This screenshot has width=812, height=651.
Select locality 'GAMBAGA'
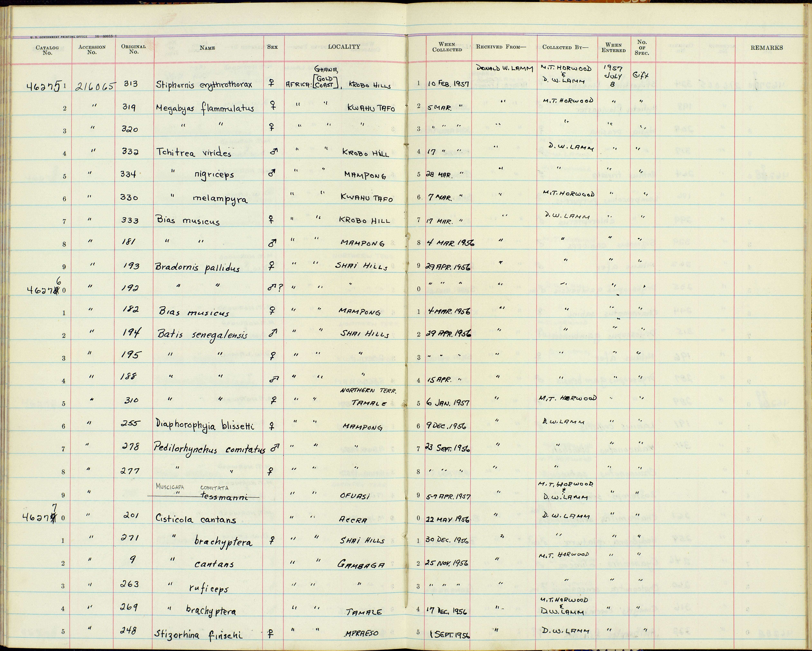[361, 565]
